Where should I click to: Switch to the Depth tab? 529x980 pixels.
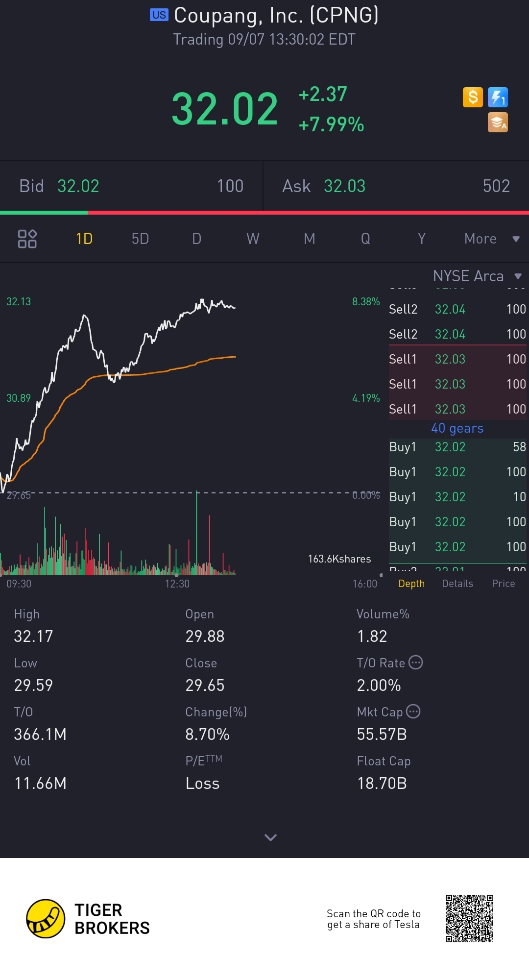click(411, 584)
